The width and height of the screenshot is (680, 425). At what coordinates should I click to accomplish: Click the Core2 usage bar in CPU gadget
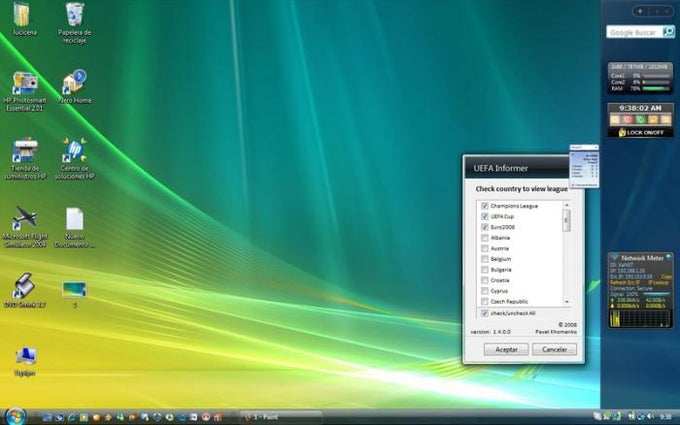656,82
